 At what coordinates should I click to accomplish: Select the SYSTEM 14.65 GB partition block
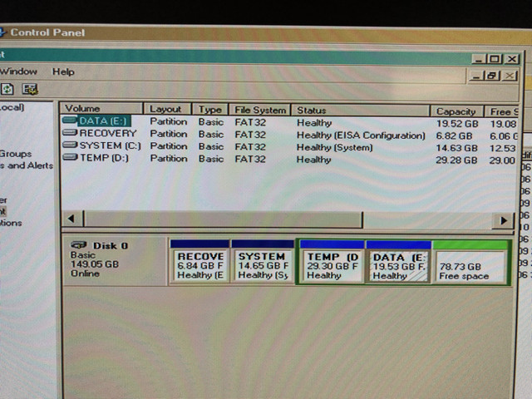(x=263, y=261)
